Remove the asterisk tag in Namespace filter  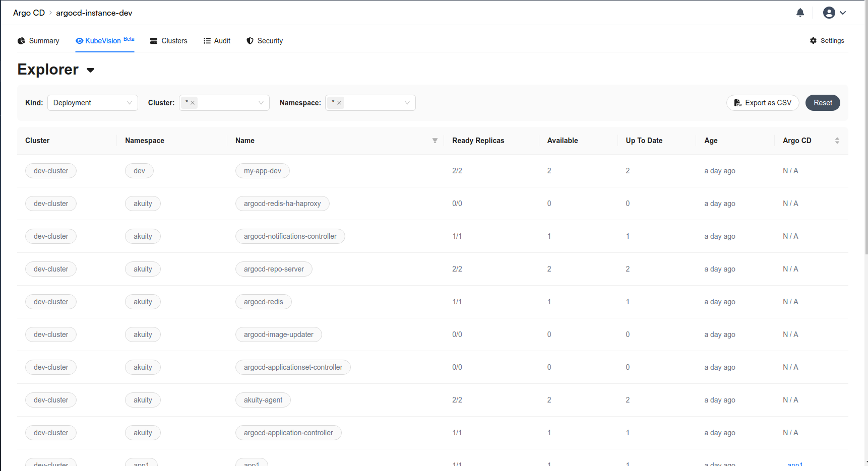(339, 103)
